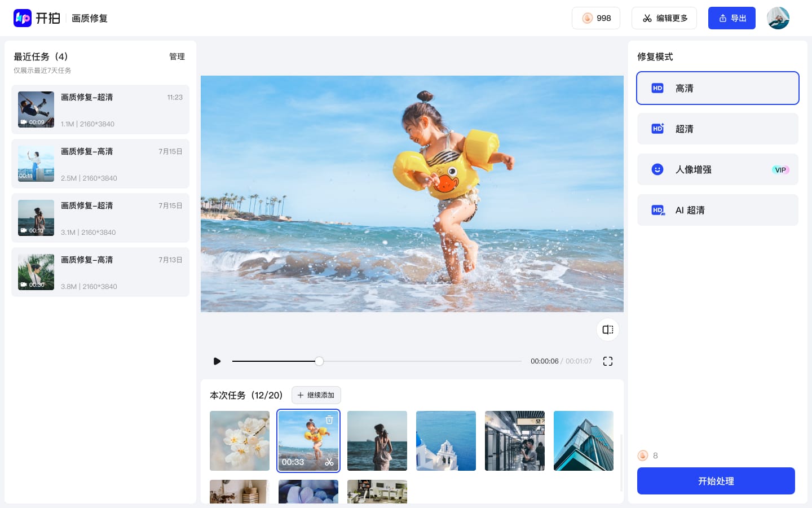Select the vase and shelf thumbnail

pos(240,492)
